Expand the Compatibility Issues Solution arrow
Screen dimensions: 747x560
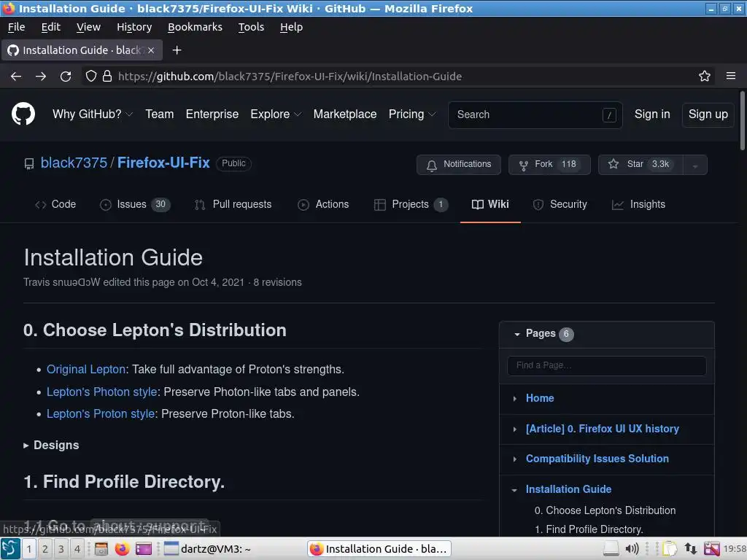coord(514,459)
